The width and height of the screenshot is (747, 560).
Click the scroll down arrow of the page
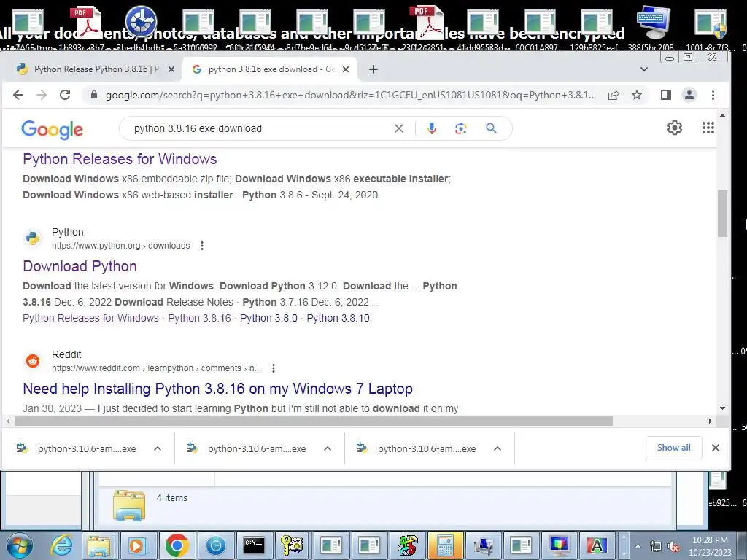[723, 408]
